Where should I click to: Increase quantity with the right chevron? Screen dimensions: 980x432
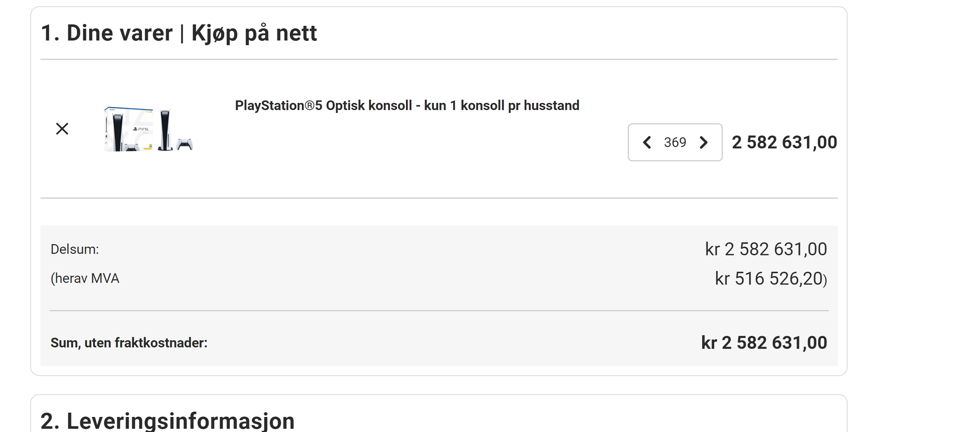point(704,142)
